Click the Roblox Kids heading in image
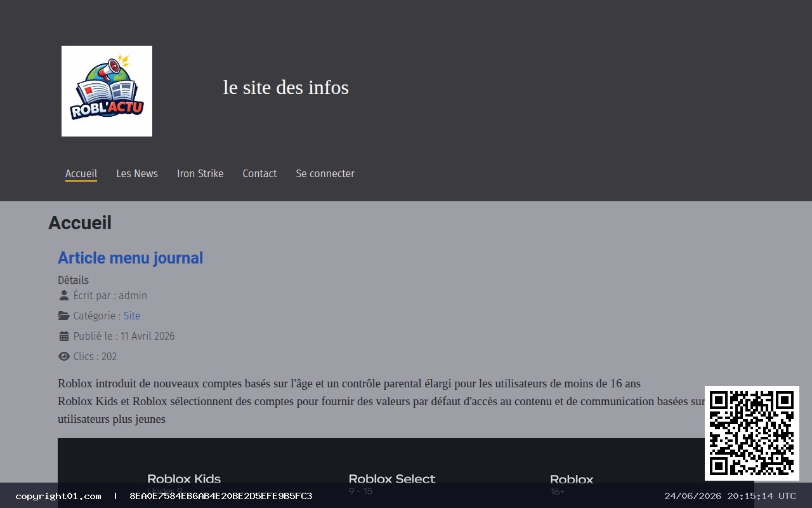This screenshot has width=812, height=508. tap(184, 479)
